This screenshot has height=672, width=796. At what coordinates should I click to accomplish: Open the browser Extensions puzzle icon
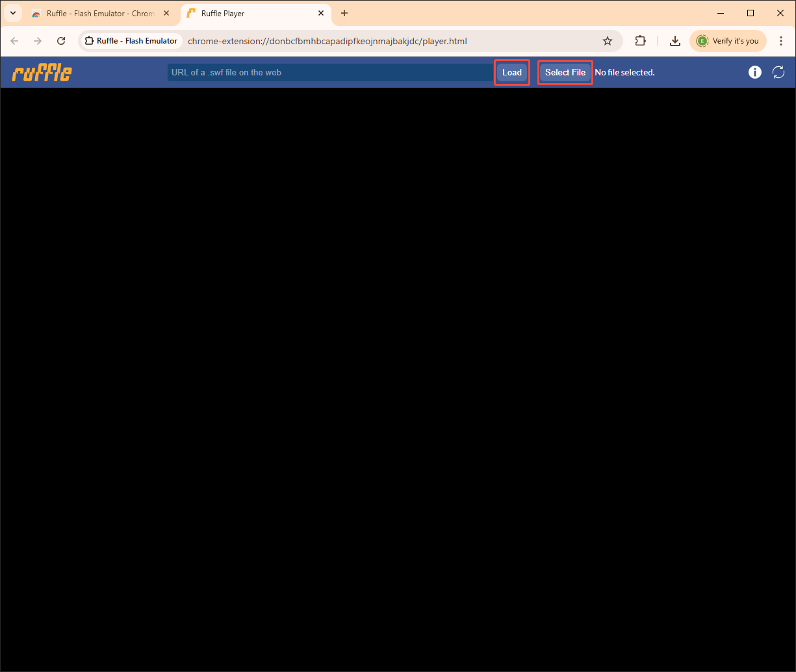point(641,40)
